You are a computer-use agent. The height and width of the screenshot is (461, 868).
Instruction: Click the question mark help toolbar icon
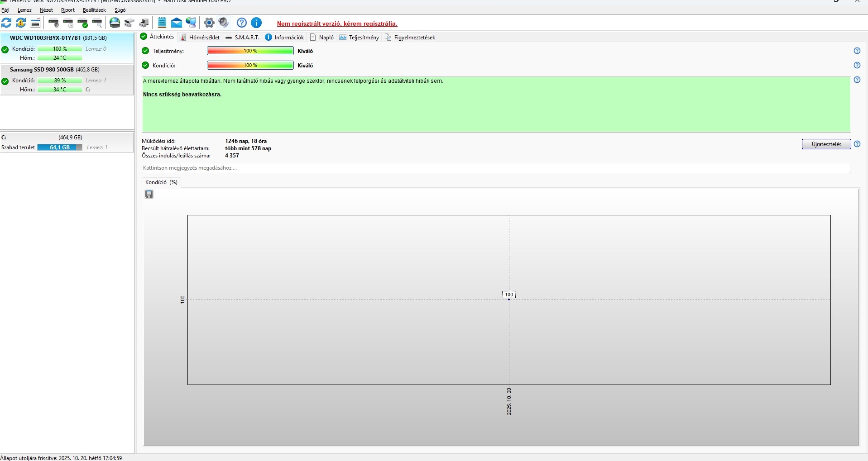click(242, 23)
